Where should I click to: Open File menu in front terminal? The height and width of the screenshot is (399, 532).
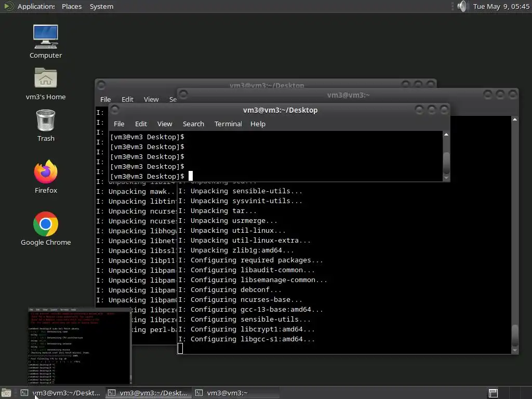coord(119,124)
